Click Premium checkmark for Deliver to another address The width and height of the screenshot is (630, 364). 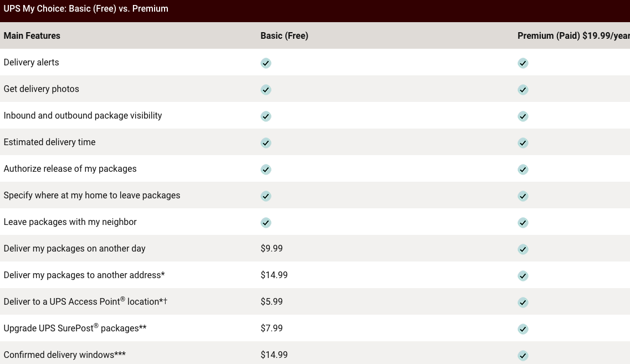coord(523,276)
